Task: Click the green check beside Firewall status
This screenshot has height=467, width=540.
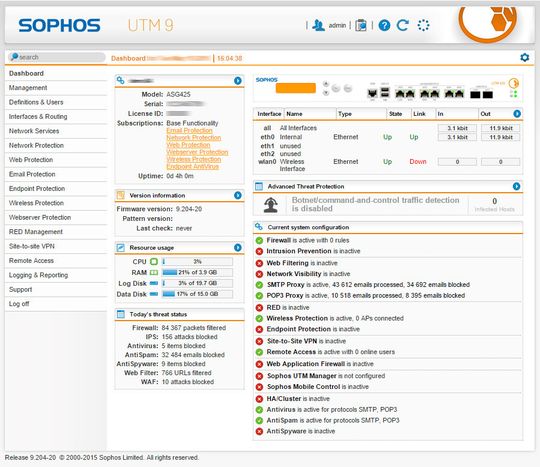Action: pos(259,240)
